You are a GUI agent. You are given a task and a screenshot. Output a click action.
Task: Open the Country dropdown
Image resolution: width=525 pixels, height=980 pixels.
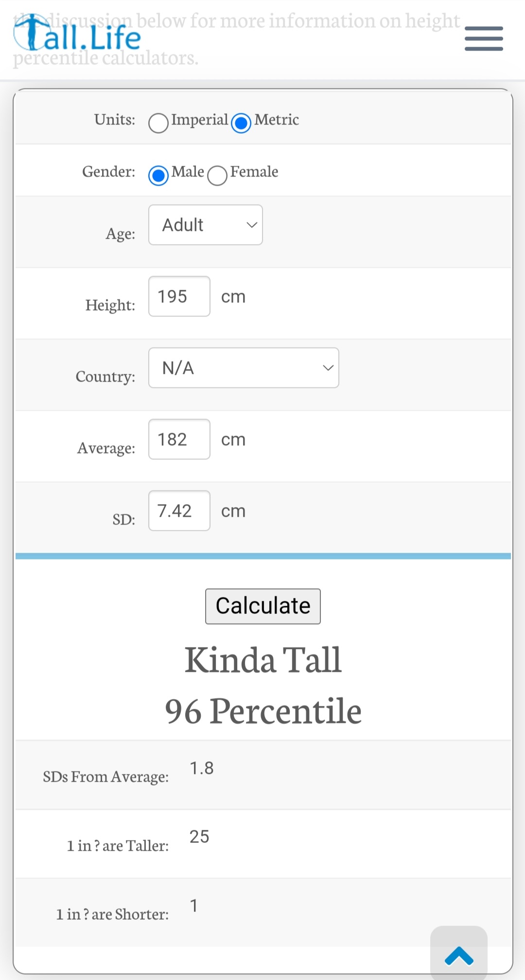pos(244,368)
